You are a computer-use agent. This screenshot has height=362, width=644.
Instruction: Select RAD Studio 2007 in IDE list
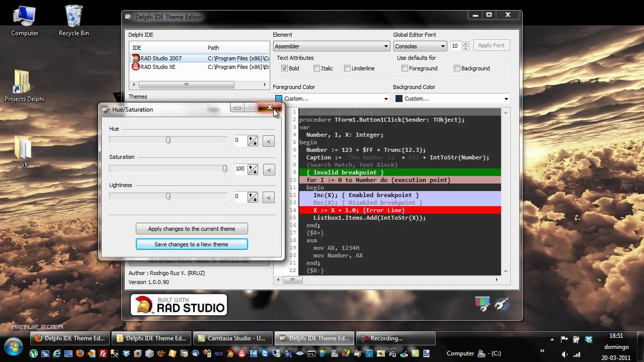[200, 58]
